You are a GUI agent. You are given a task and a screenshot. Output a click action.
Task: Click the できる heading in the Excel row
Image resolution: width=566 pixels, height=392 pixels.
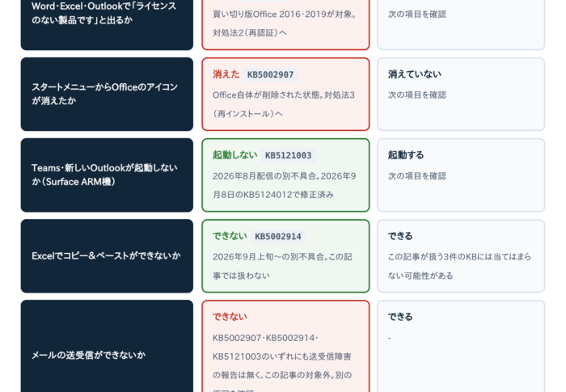[400, 236]
